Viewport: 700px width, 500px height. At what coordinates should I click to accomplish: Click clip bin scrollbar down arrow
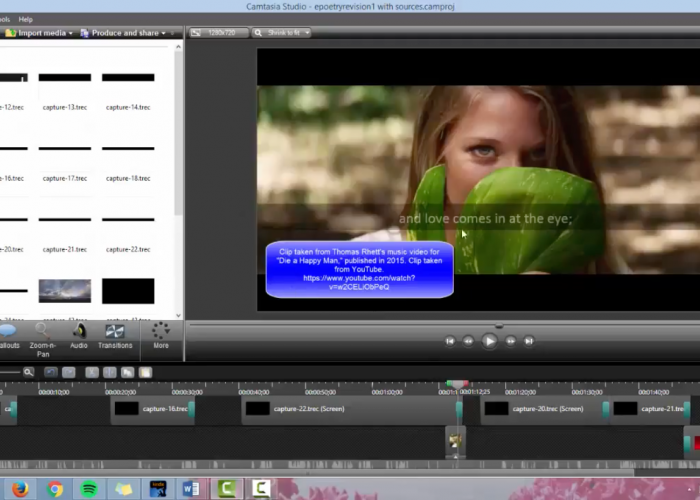(x=179, y=315)
